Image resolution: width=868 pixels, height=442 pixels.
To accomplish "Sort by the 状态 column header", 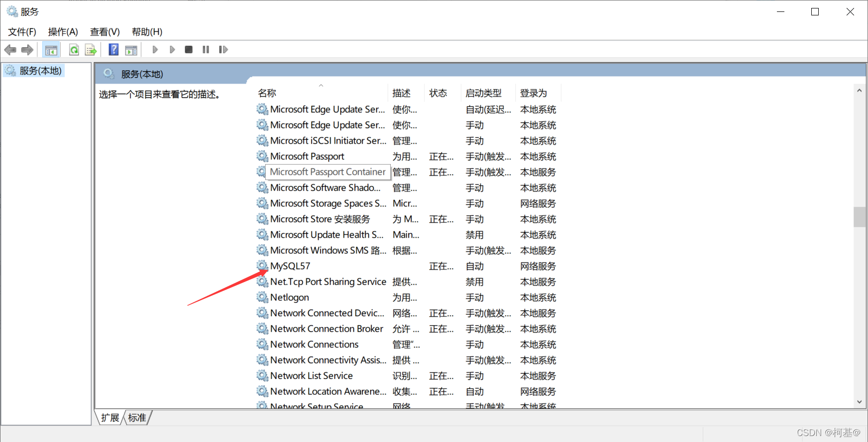I will pos(442,93).
